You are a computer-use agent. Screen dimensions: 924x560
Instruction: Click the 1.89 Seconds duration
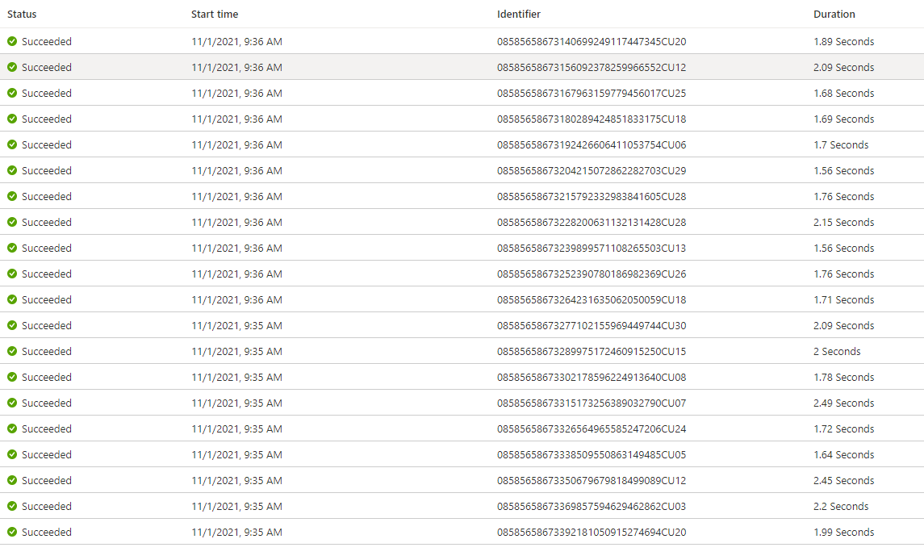[x=844, y=42]
